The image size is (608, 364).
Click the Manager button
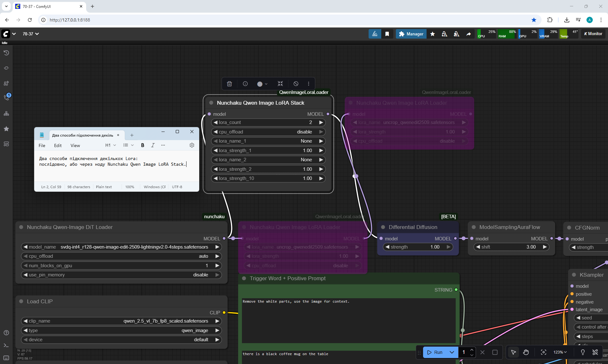411,34
